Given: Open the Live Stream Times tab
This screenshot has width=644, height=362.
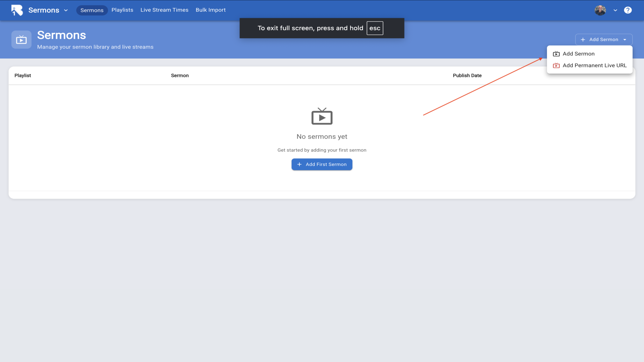Looking at the screenshot, I should click(x=164, y=10).
